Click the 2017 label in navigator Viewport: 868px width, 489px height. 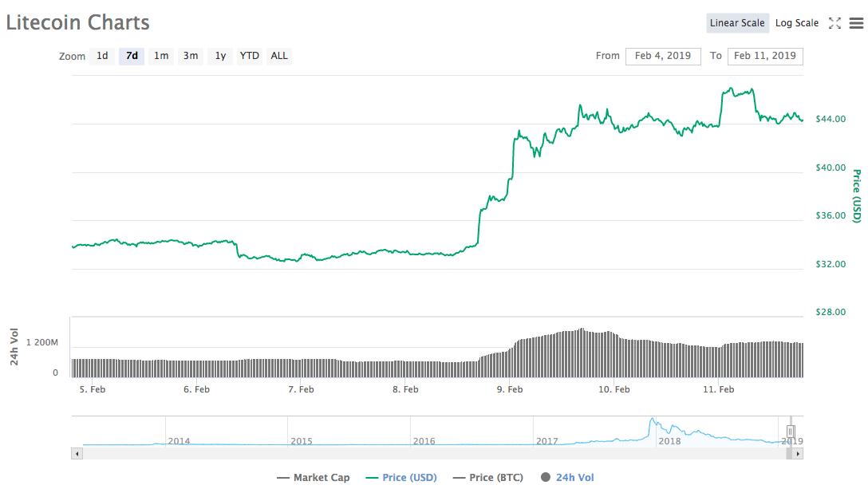click(547, 441)
